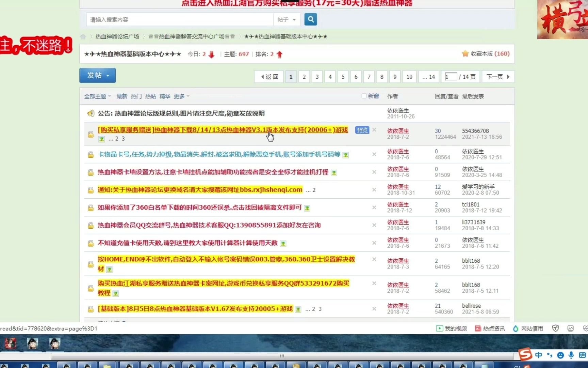
Task: Click lock icon of 卡物品卡号 thread
Action: point(91,155)
